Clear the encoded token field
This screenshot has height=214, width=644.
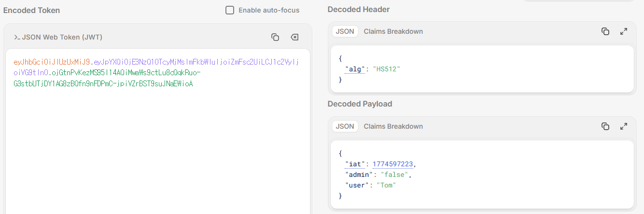tap(294, 37)
